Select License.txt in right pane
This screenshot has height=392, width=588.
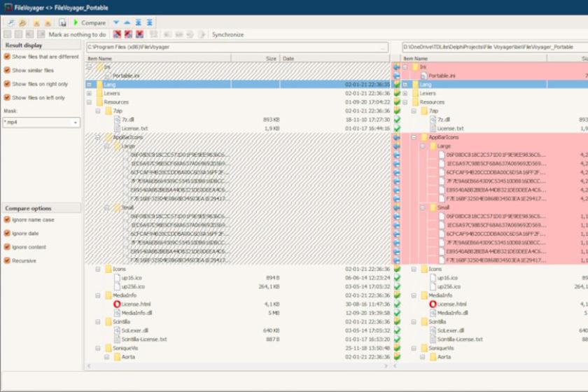pos(450,129)
